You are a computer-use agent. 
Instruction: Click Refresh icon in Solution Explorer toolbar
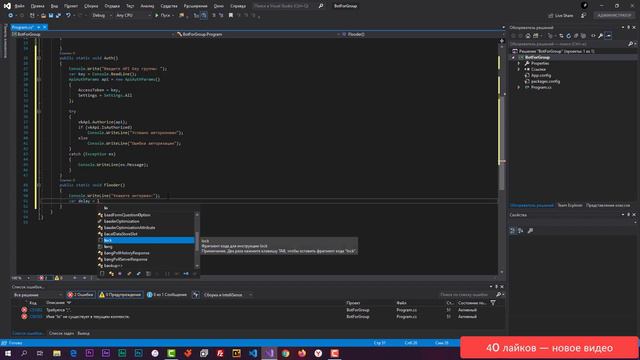tap(569, 36)
